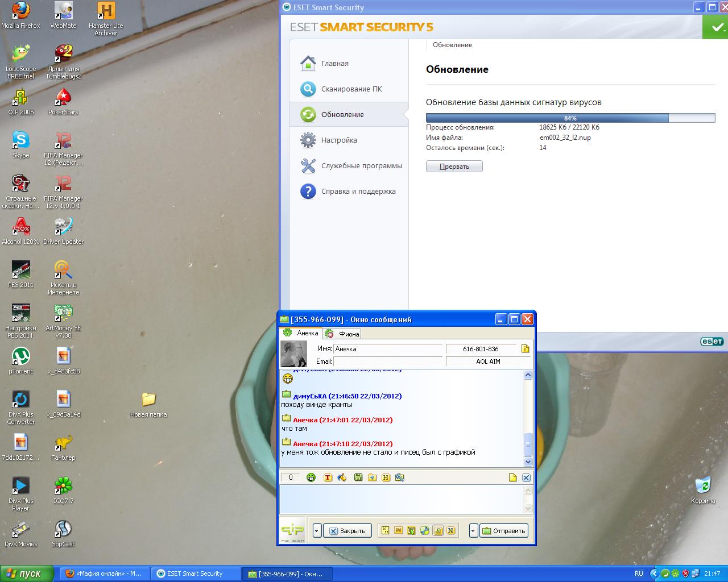Select LoiLoScope FREE trial desktop icon

(20, 62)
